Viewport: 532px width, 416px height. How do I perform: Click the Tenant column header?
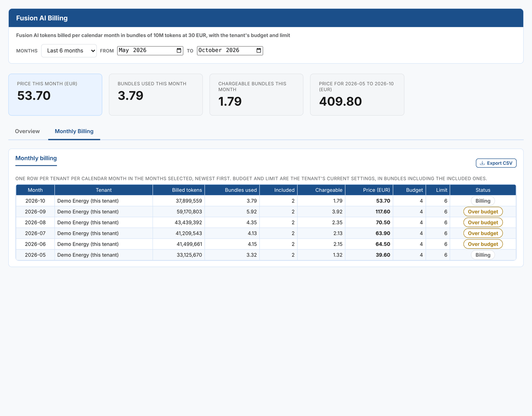pyautogui.click(x=104, y=190)
